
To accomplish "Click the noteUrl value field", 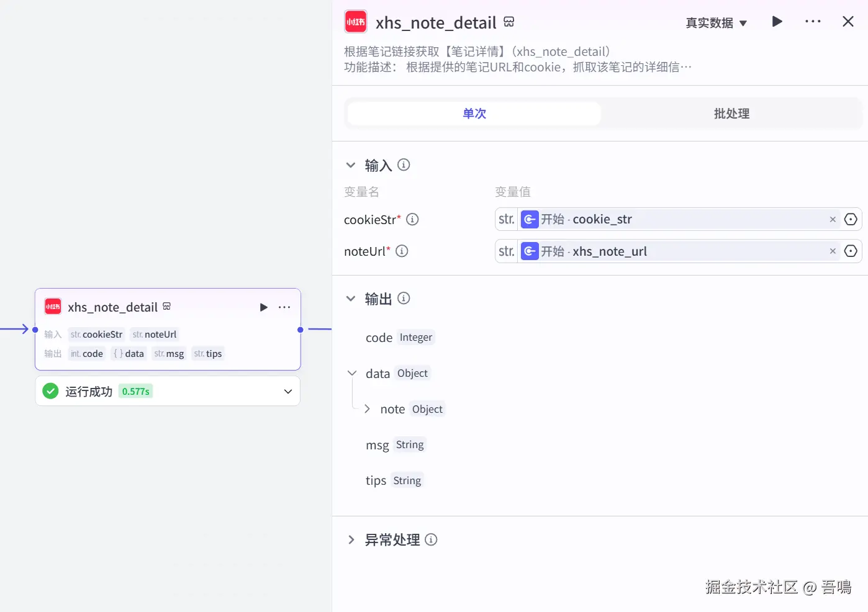I will (x=678, y=251).
